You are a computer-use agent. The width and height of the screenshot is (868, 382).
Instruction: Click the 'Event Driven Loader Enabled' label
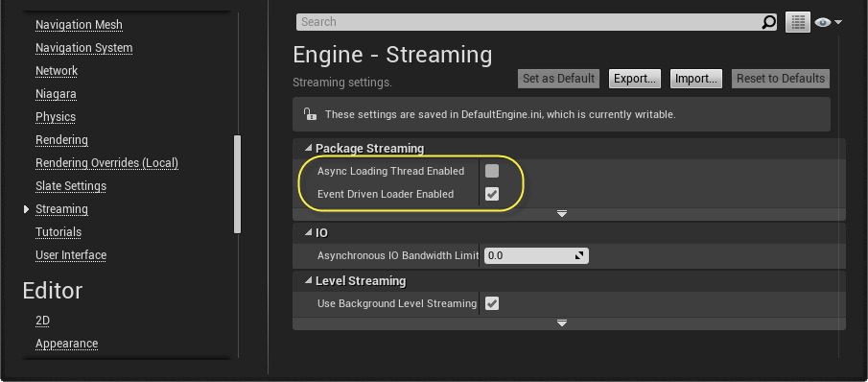click(x=386, y=194)
